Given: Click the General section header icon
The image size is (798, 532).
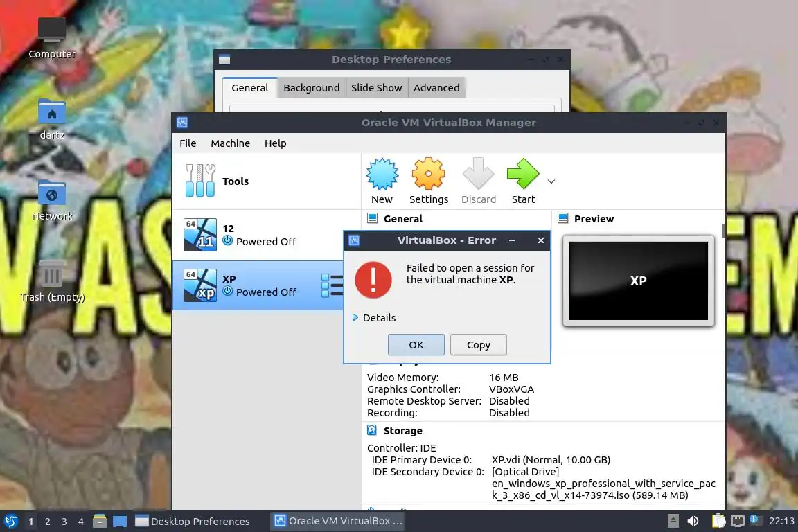Looking at the screenshot, I should 373,218.
